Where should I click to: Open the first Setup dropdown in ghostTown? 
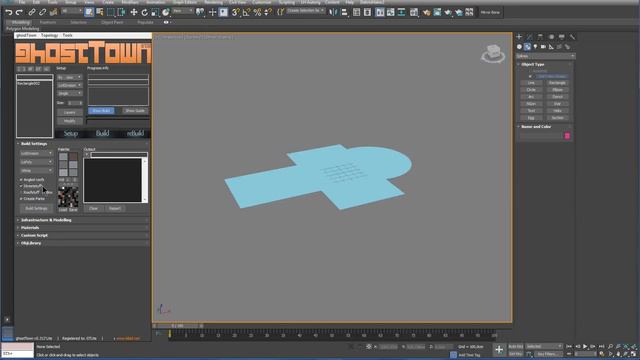(x=69, y=77)
